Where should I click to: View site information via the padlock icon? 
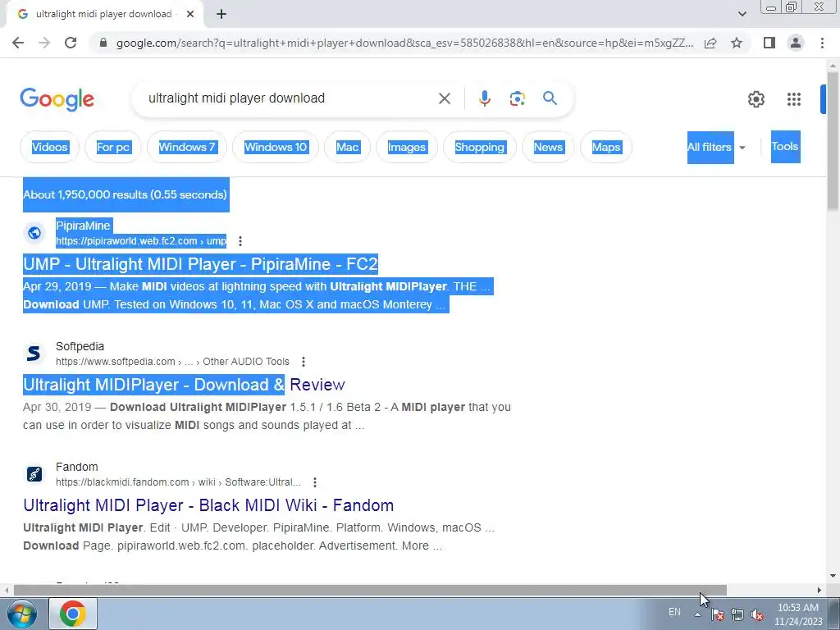[x=103, y=43]
